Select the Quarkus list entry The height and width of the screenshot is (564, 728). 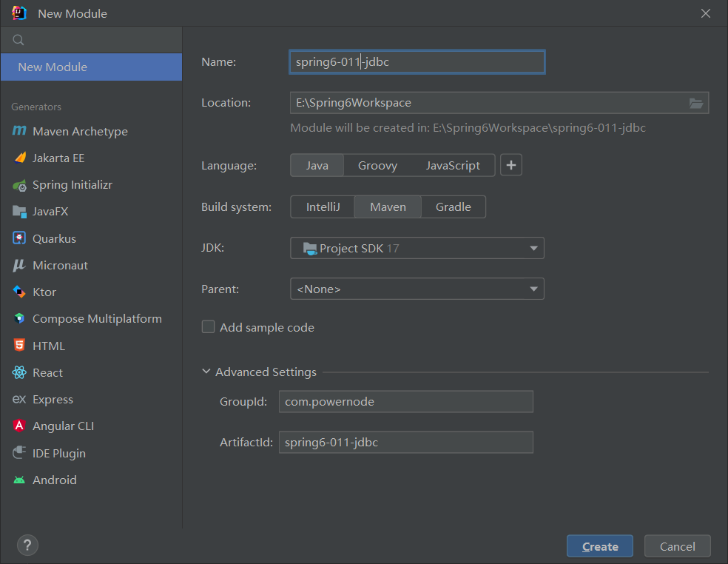pos(92,238)
